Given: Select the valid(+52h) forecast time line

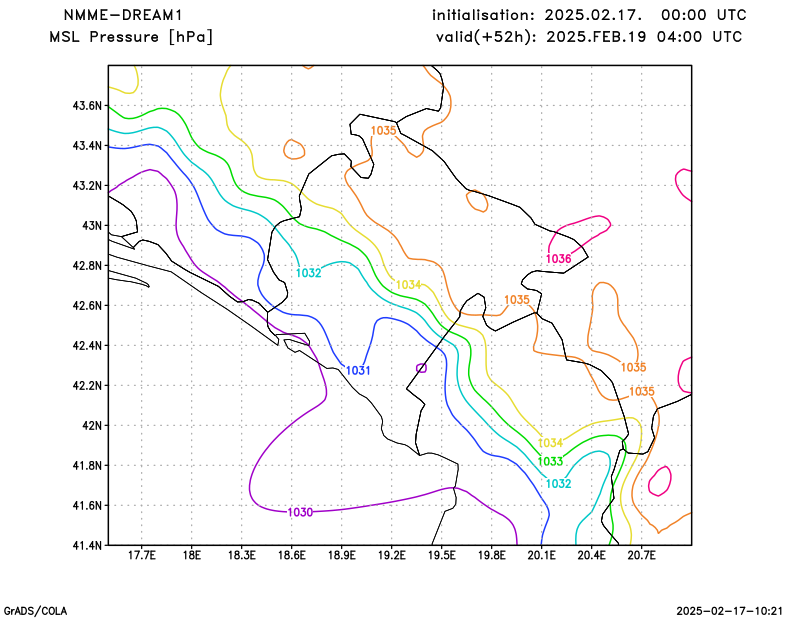Looking at the screenshot, I should [x=589, y=37].
